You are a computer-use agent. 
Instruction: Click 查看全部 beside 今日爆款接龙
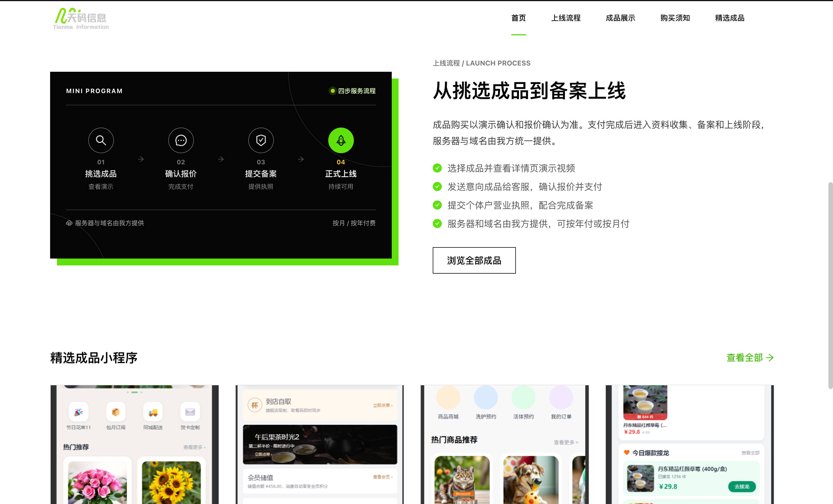(750, 453)
